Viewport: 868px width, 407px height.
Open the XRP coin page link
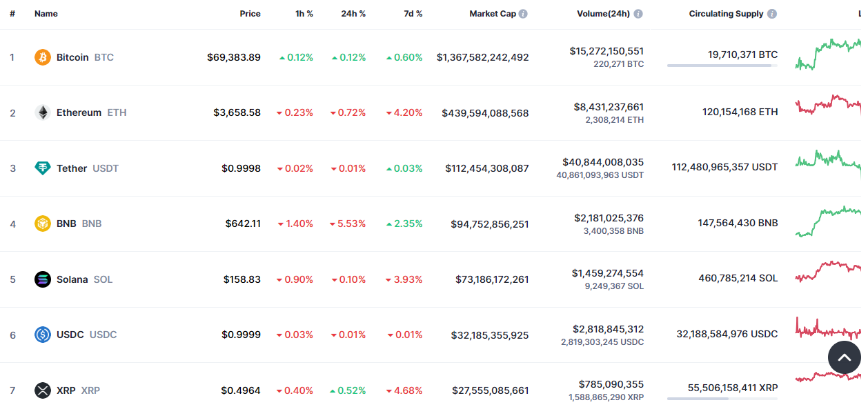pyautogui.click(x=78, y=390)
